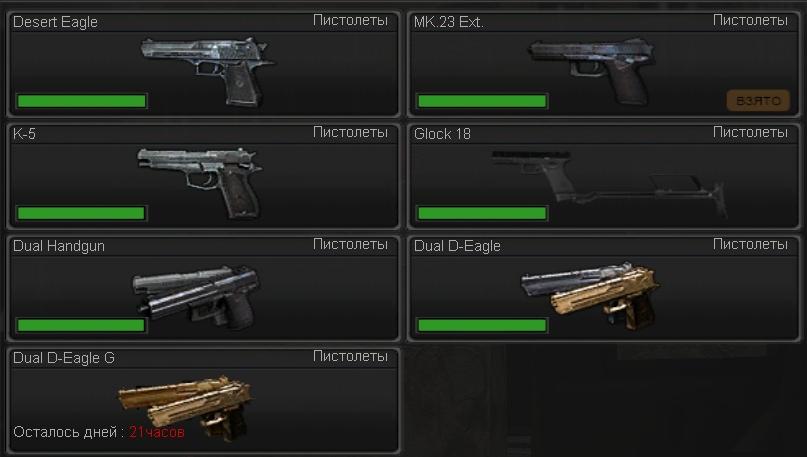Select the golden Dual D-Eagle G image

tap(186, 408)
